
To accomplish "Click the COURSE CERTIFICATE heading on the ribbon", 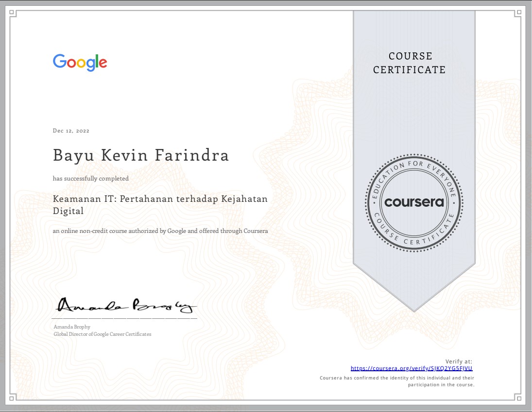I will click(x=409, y=63).
